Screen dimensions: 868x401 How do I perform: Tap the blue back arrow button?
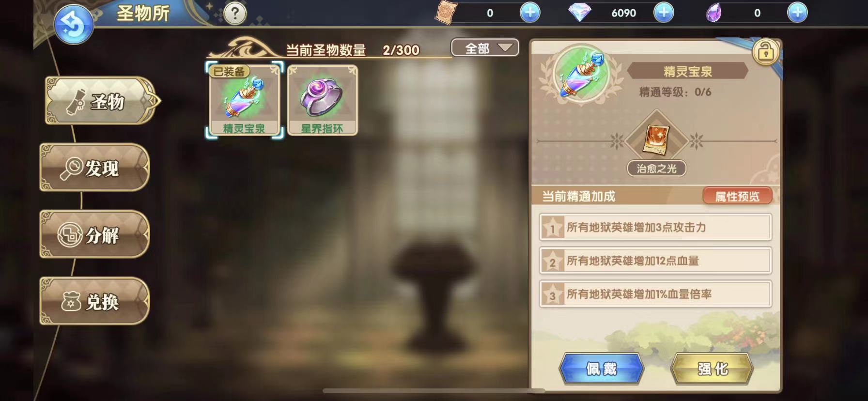click(74, 25)
